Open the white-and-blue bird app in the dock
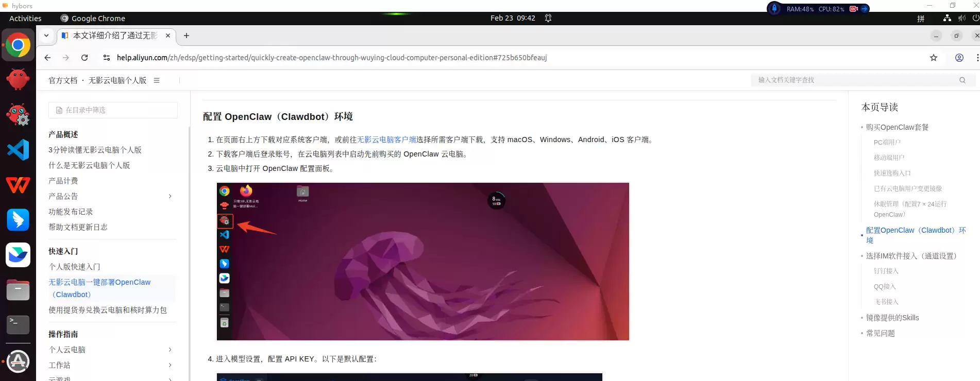 tap(18, 255)
